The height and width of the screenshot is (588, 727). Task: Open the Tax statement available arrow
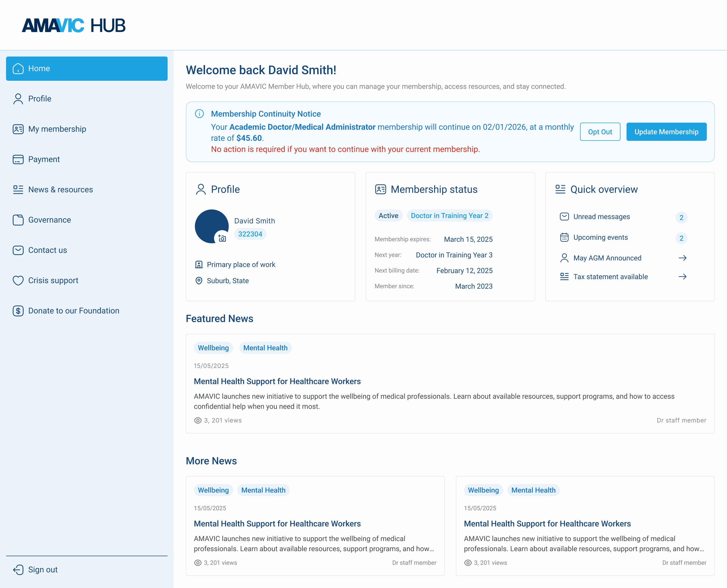(x=682, y=277)
